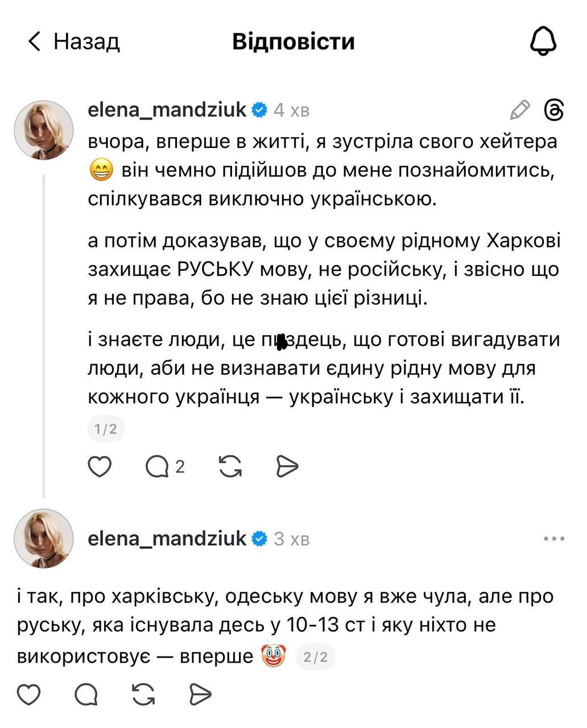
Task: Tap the first post's profile avatar
Action: pos(44,130)
